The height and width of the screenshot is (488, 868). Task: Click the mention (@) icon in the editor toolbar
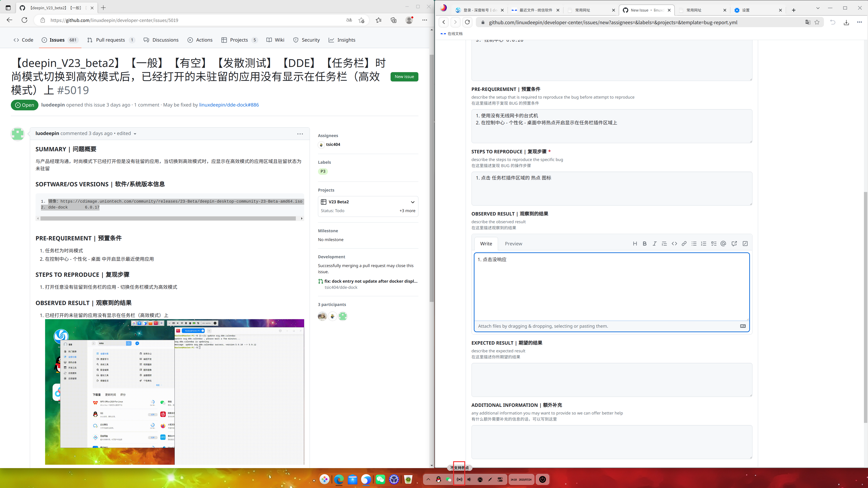[723, 243]
